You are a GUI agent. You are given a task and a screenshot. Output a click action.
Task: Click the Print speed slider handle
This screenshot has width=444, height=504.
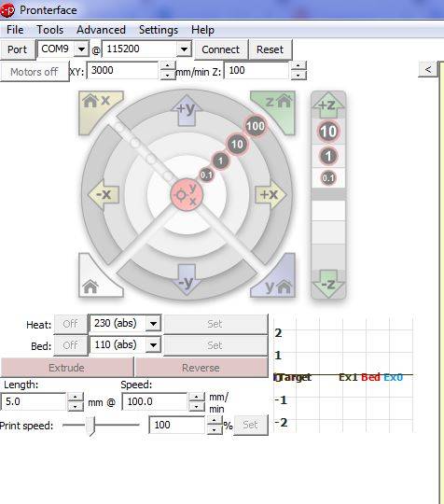click(92, 426)
